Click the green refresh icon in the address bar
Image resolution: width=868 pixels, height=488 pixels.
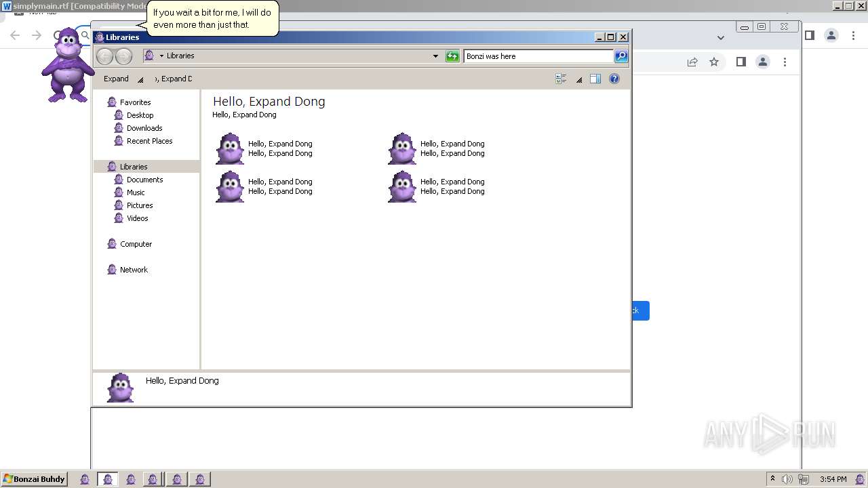pos(452,56)
